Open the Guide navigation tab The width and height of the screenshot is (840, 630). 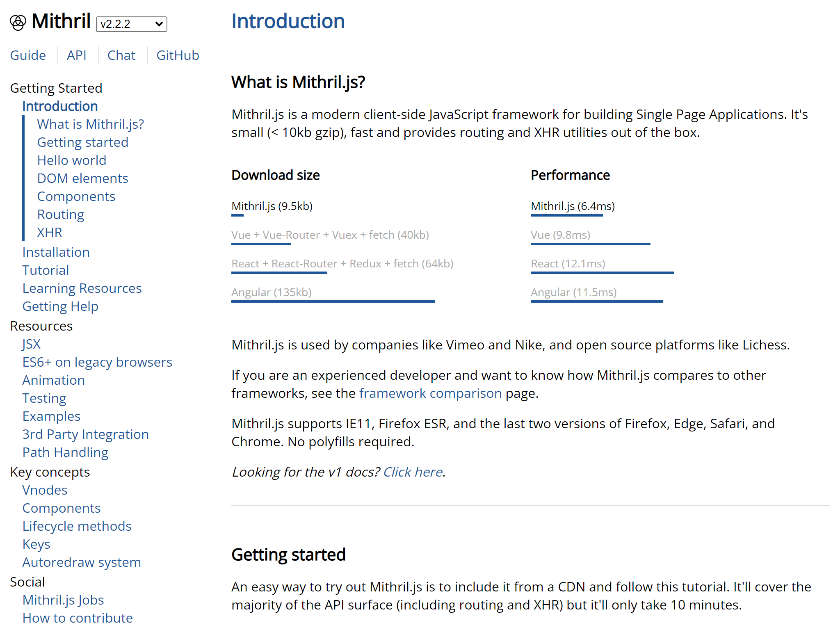point(28,55)
